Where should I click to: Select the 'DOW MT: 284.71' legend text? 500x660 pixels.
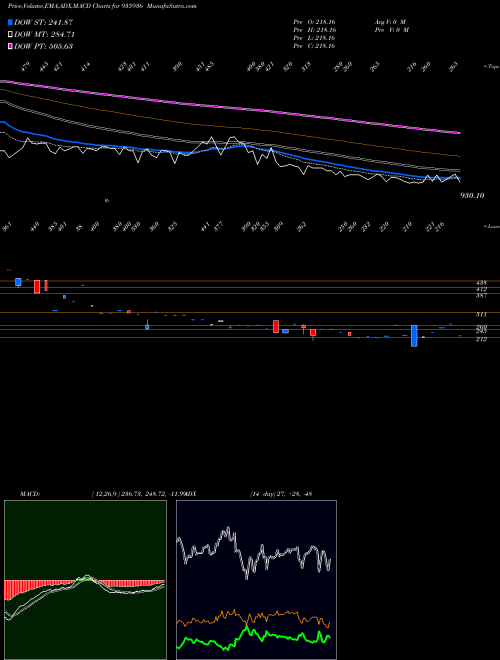click(x=45, y=35)
